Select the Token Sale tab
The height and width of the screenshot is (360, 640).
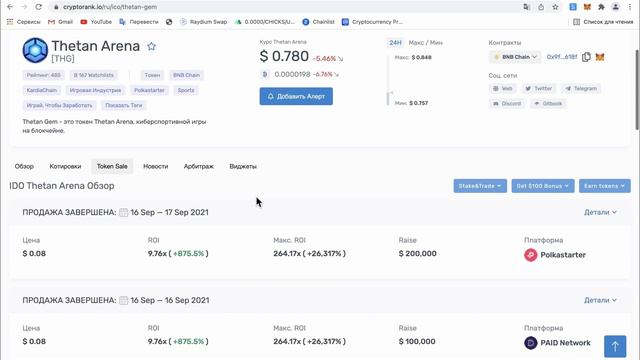pos(112,167)
